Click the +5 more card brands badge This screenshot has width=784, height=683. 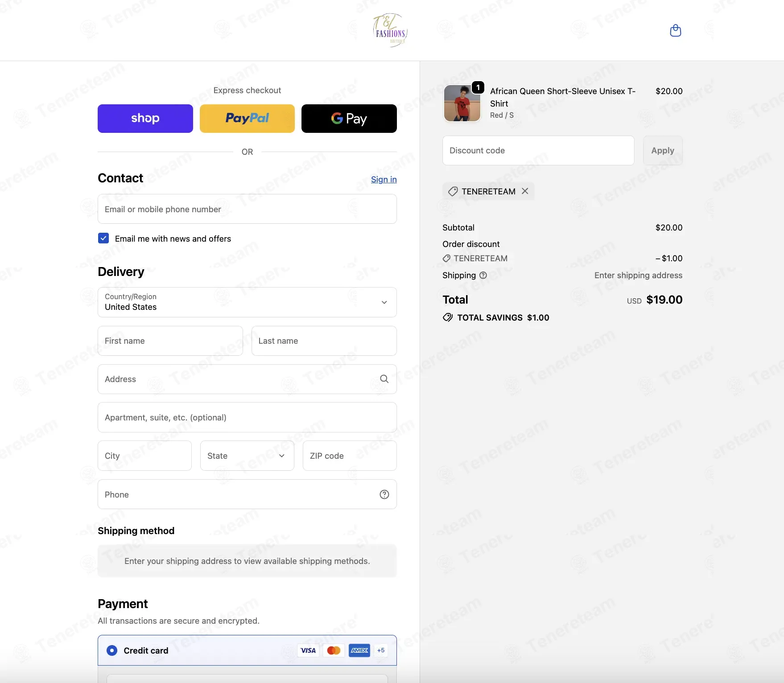point(381,650)
